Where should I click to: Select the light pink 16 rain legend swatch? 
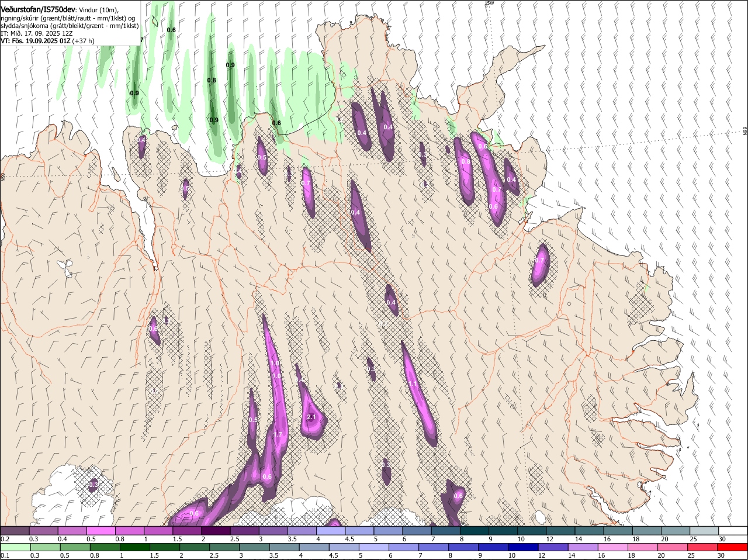point(613,547)
